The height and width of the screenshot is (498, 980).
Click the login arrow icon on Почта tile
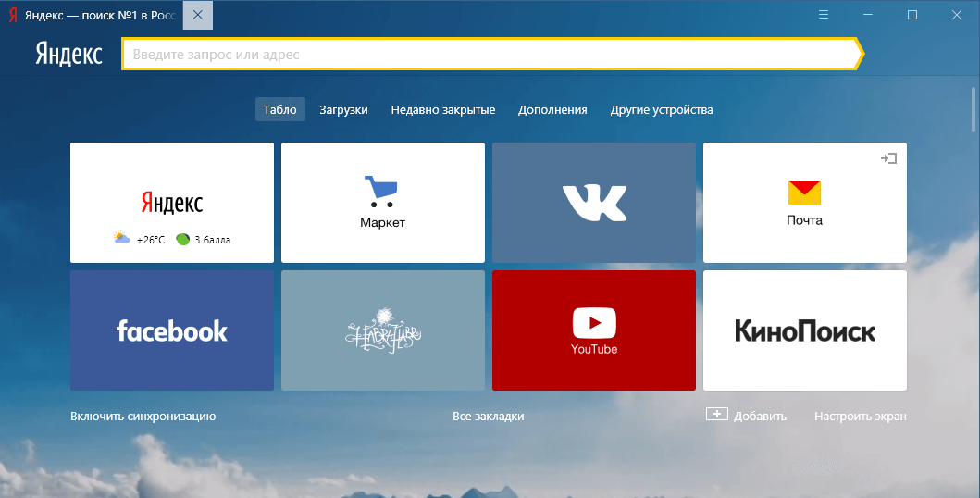pos(888,158)
